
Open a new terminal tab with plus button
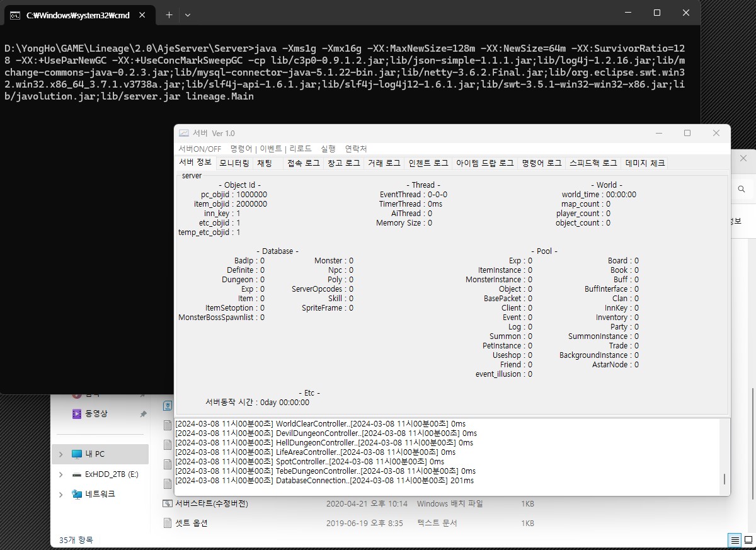[169, 14]
